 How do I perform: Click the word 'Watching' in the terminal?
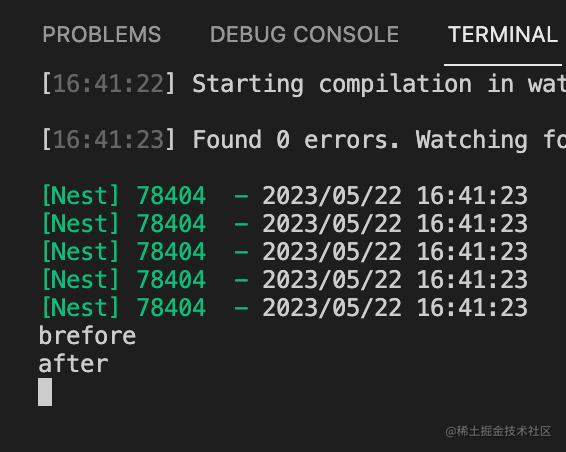(471, 140)
